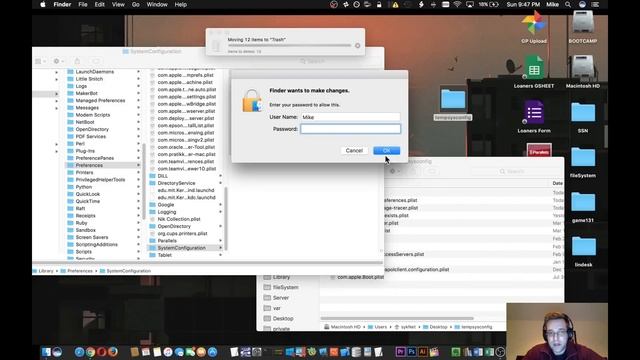Expand the Logging folder arrow

(220, 212)
